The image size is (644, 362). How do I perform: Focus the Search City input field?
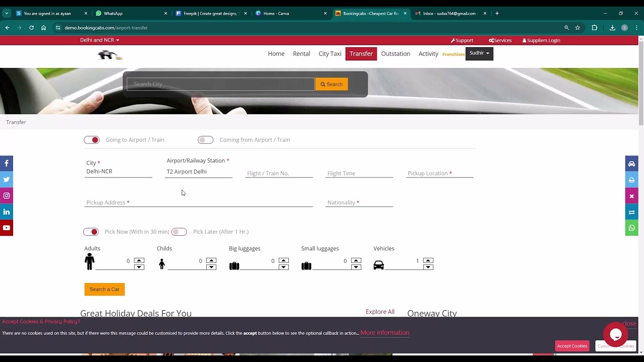click(x=220, y=84)
